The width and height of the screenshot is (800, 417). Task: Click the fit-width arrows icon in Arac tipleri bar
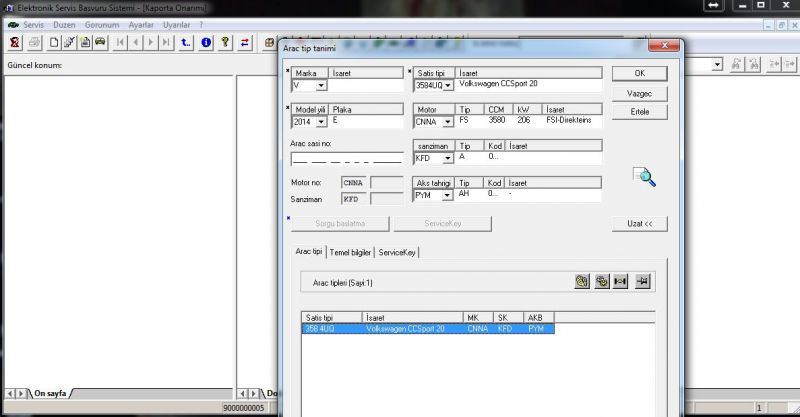pyautogui.click(x=620, y=281)
